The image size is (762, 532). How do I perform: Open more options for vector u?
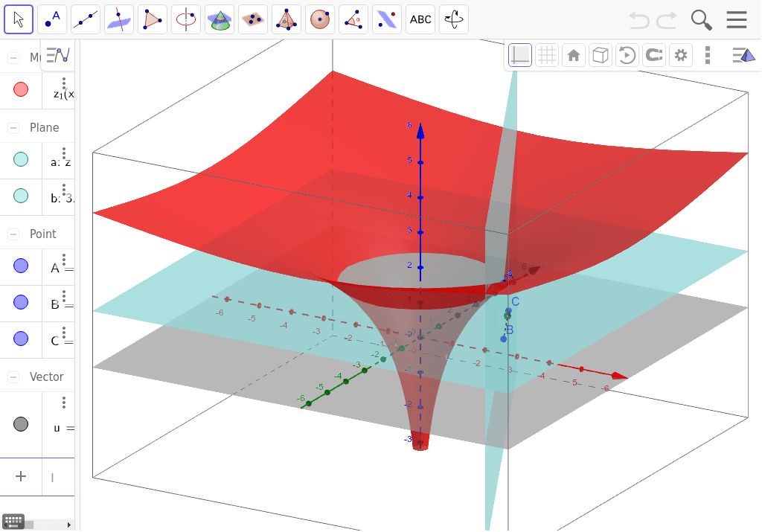[64, 403]
